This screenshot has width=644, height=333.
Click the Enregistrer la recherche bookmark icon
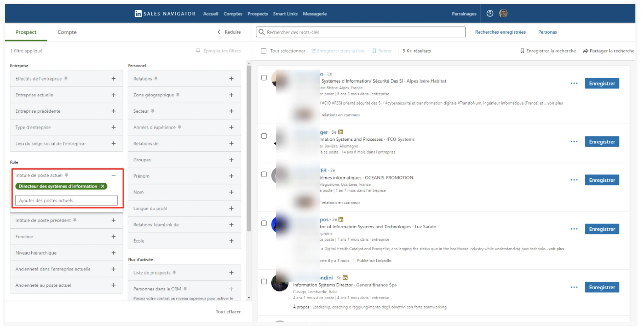tap(522, 51)
